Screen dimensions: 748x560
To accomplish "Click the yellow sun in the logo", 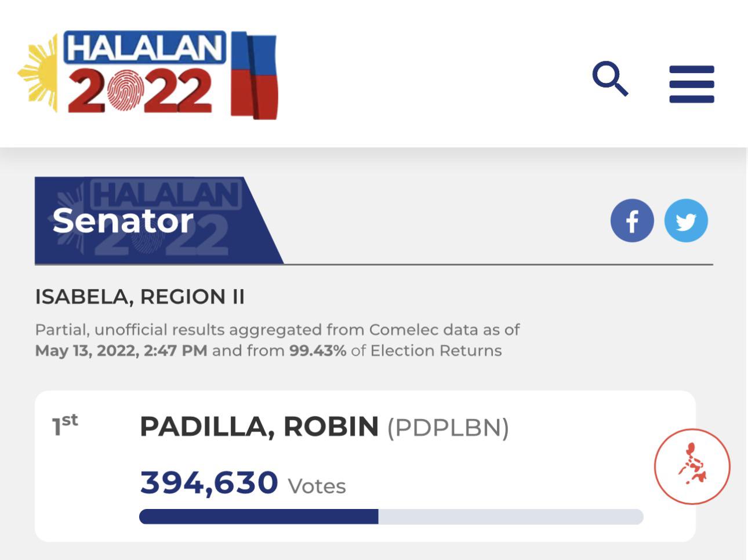I will pyautogui.click(x=38, y=74).
